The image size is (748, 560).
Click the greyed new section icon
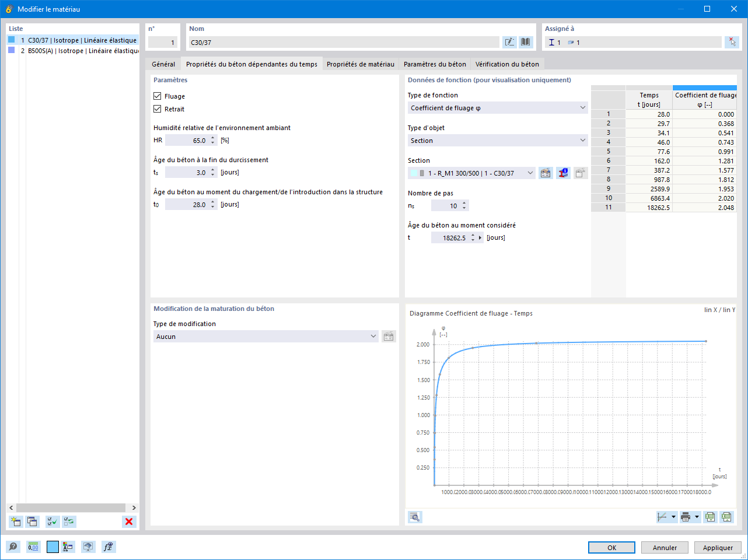click(581, 173)
